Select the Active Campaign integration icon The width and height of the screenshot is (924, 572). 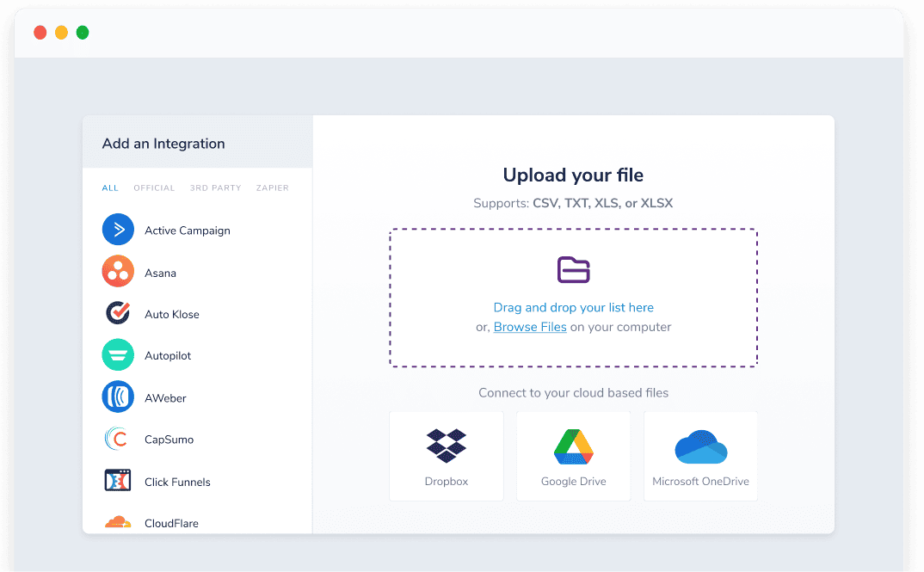click(x=118, y=230)
